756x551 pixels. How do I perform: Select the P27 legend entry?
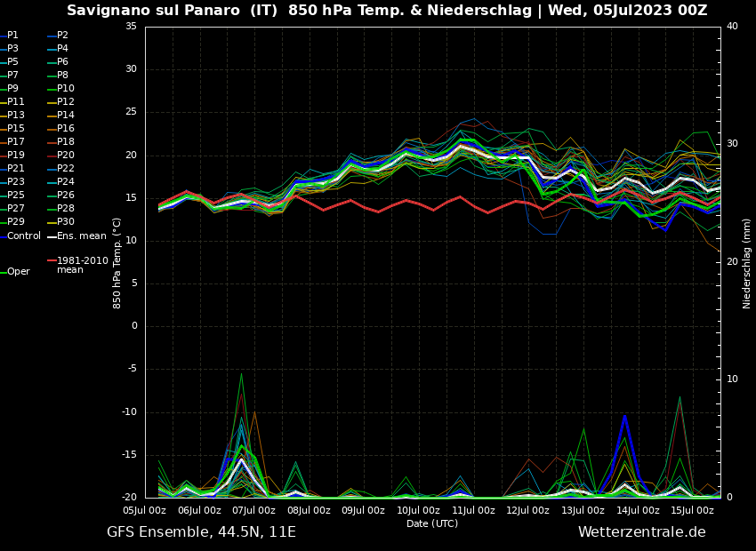15,209
